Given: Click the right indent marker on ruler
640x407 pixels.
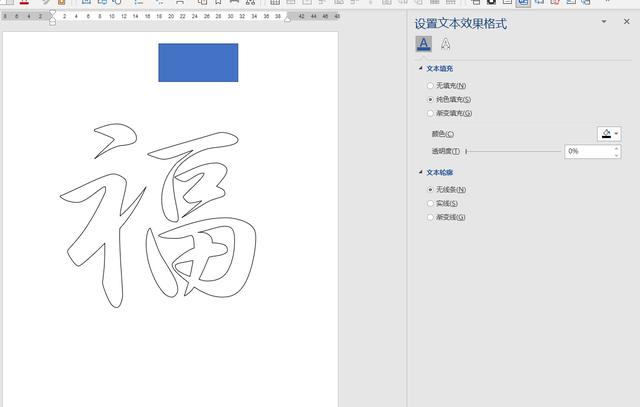Looking at the screenshot, I should coord(288,19).
